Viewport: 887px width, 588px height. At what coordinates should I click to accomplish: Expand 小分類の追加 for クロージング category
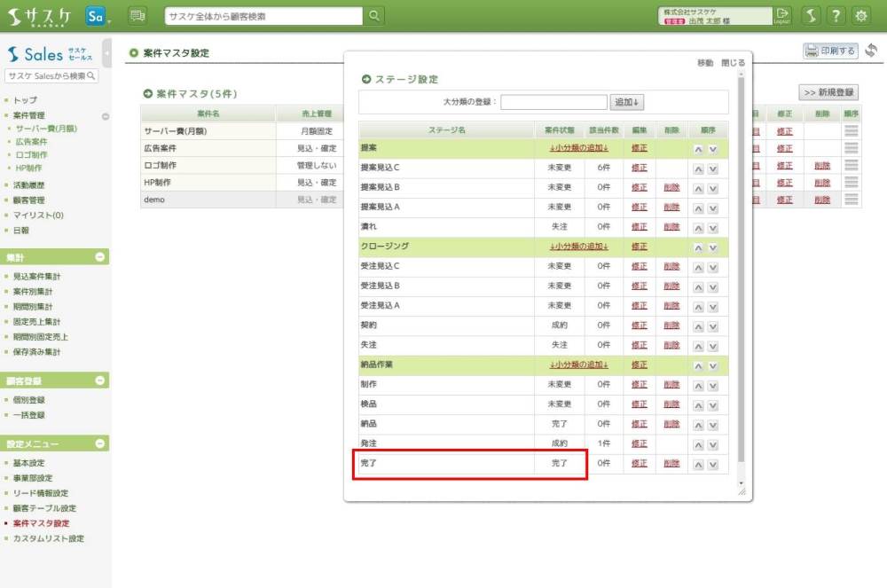(578, 246)
